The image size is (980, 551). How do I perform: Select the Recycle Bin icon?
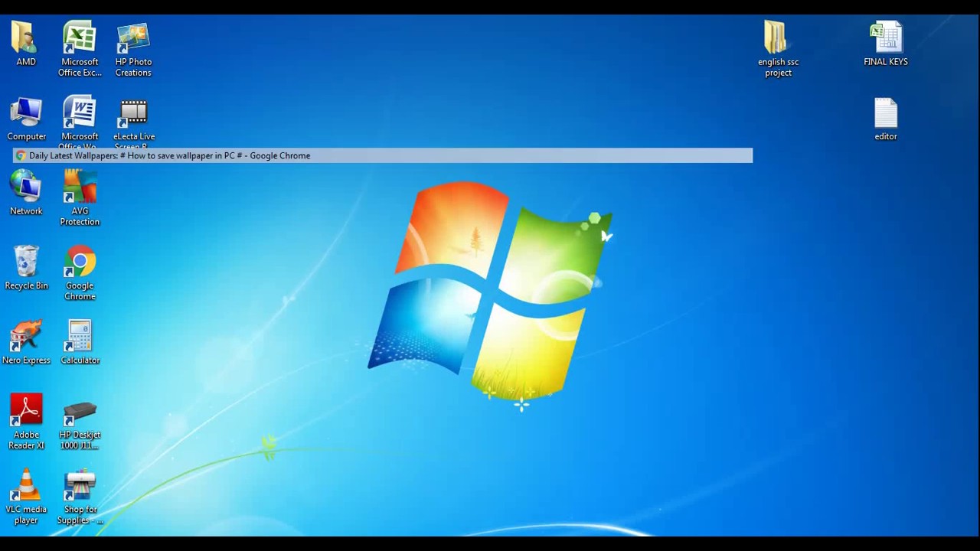pyautogui.click(x=26, y=268)
